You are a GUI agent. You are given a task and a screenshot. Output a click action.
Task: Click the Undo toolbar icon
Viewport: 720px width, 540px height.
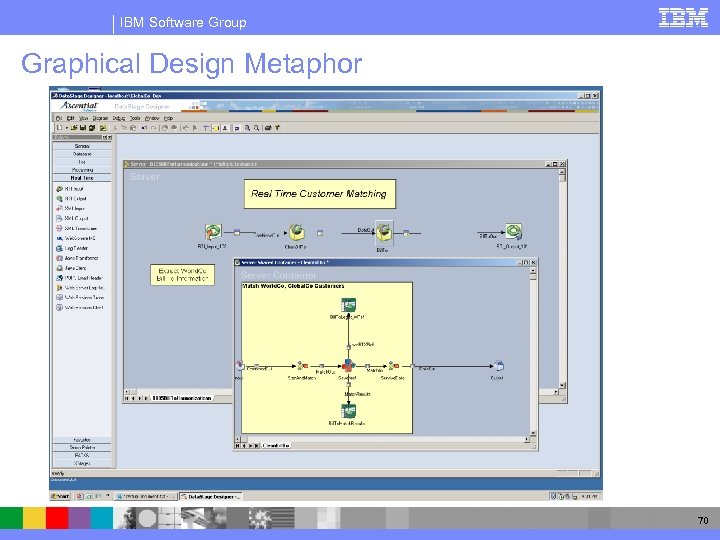pyautogui.click(x=144, y=128)
